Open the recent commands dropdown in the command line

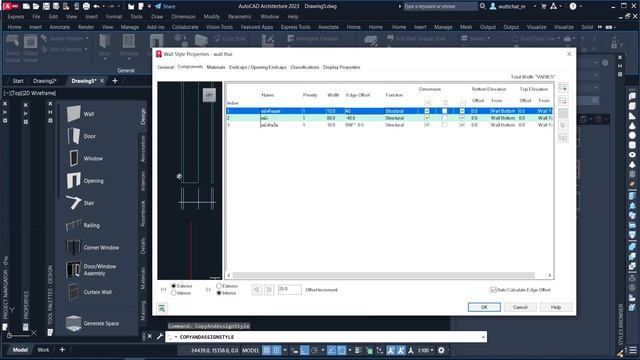(176, 337)
